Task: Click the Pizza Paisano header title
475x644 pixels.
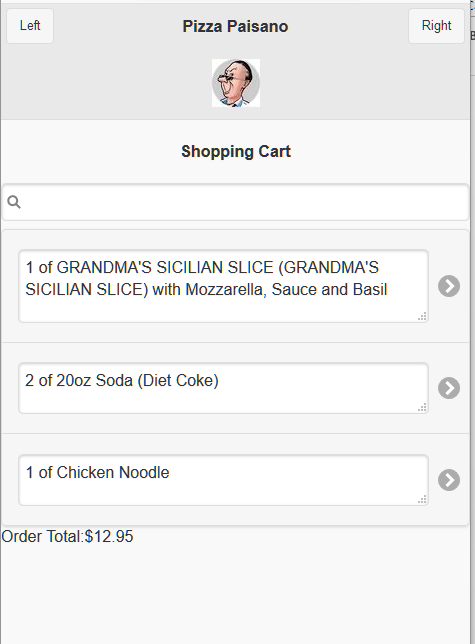Action: pyautogui.click(x=235, y=26)
